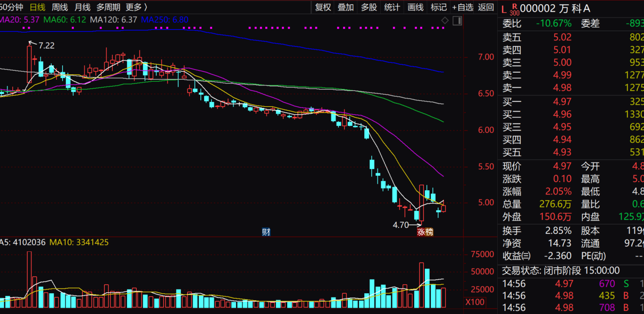Click the X100 volume scale label
The height and width of the screenshot is (314, 644).
[475, 302]
